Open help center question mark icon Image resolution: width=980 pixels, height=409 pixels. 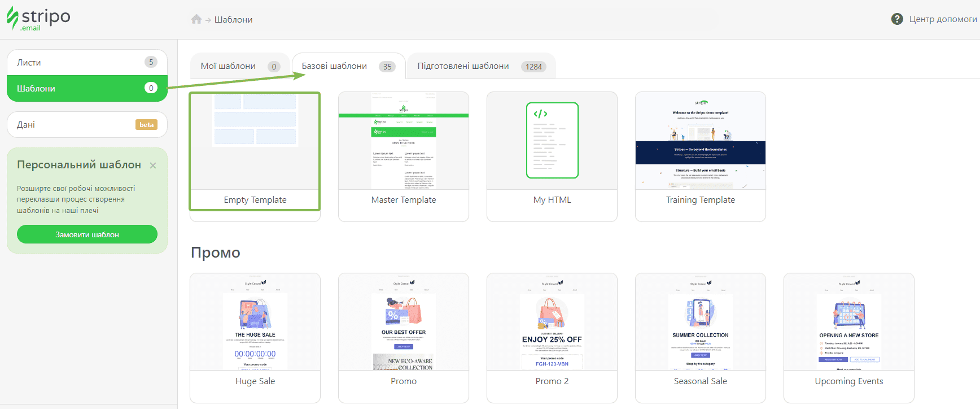[896, 19]
